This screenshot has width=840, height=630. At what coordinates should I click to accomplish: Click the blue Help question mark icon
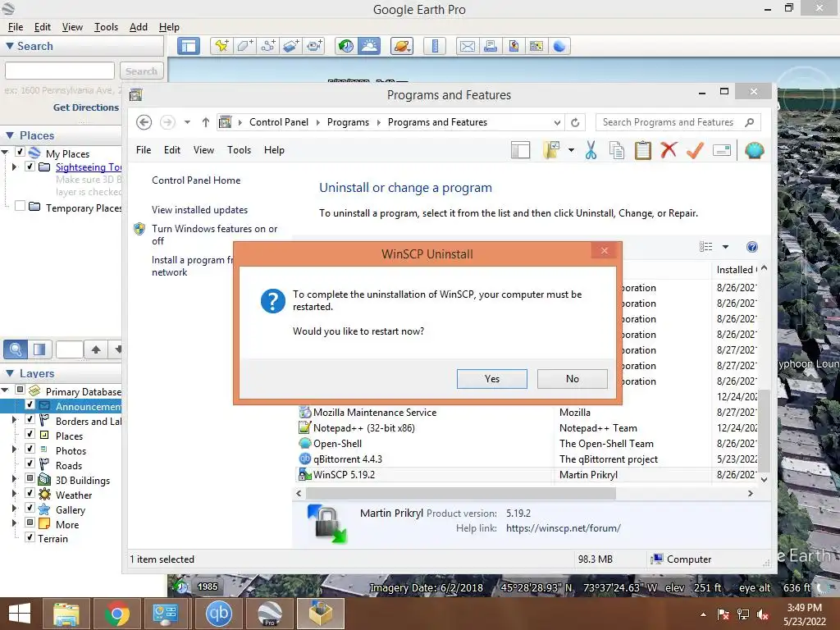[x=752, y=247]
